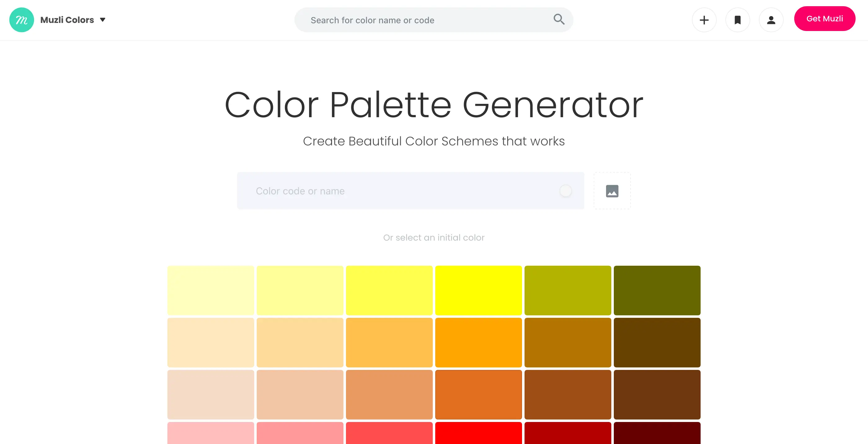Select the pure red swatch

[478, 433]
